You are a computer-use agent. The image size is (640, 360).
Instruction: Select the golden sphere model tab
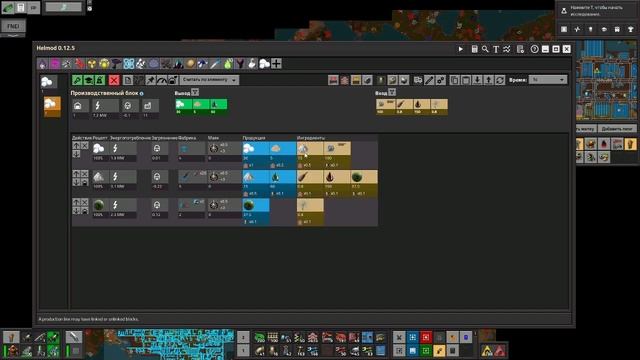(x=191, y=64)
